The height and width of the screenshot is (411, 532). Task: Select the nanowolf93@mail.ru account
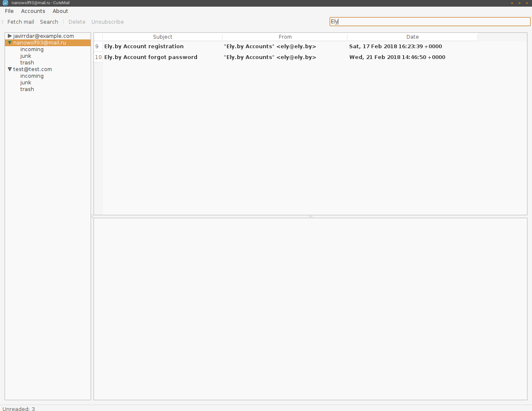39,43
